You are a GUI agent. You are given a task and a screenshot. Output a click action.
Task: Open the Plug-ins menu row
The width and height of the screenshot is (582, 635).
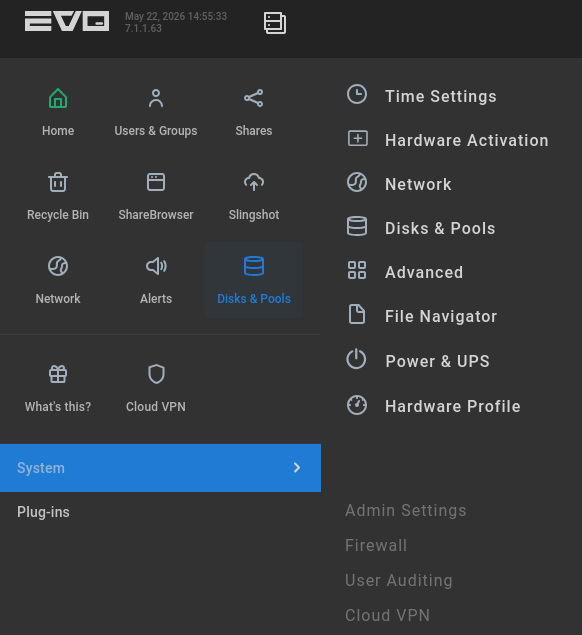coord(160,512)
